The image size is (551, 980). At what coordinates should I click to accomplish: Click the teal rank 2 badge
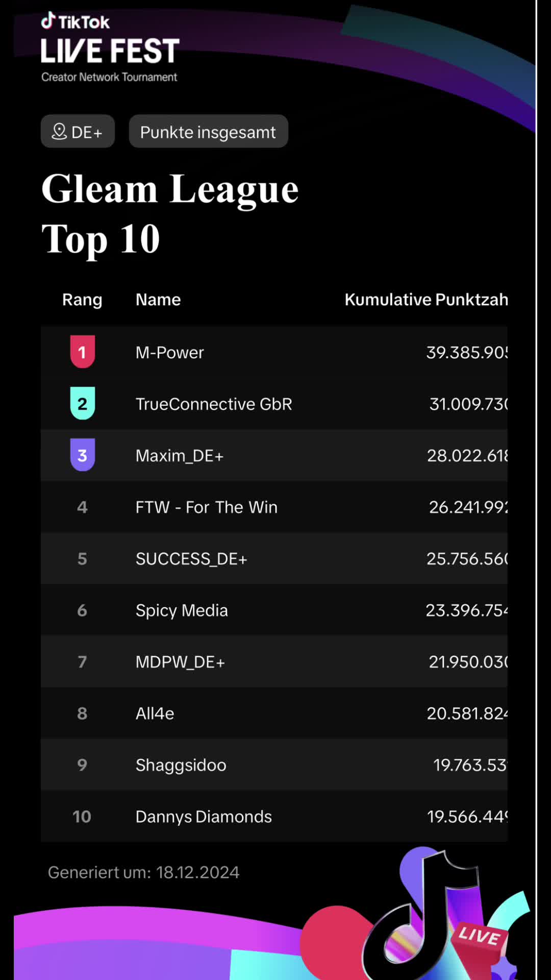tap(82, 403)
